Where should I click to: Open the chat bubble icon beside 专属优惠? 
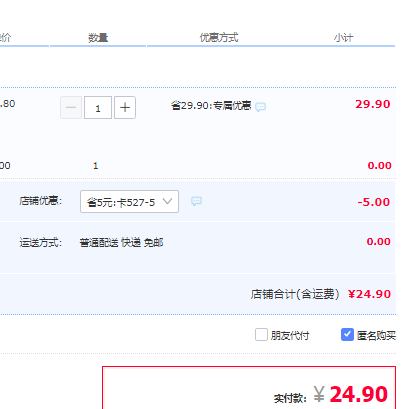(x=260, y=107)
